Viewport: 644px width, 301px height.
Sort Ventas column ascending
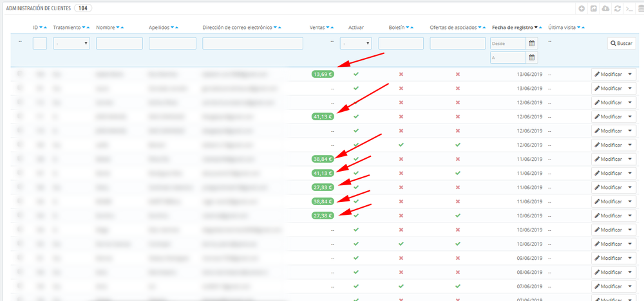coord(333,28)
